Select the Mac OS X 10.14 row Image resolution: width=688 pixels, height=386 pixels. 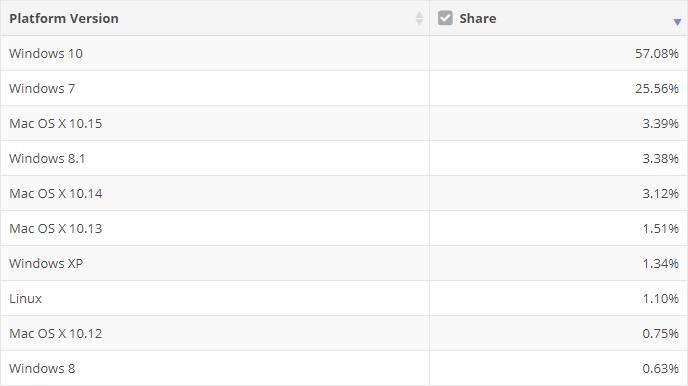344,193
